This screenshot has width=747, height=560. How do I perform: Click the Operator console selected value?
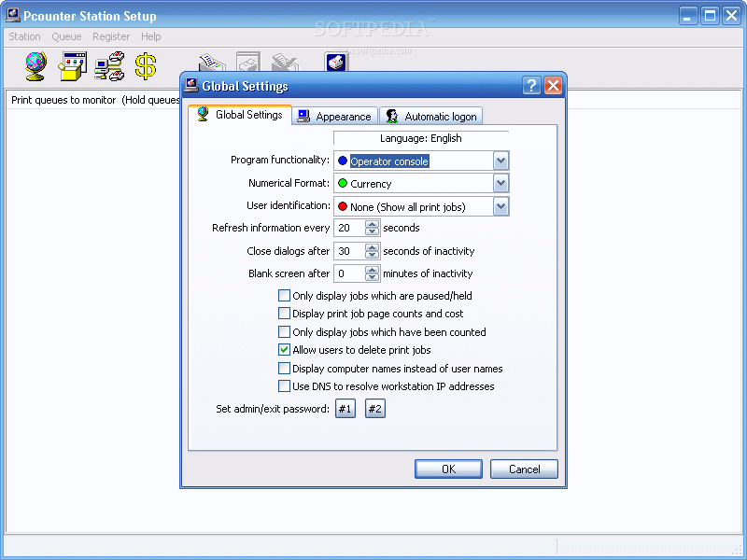click(x=389, y=161)
